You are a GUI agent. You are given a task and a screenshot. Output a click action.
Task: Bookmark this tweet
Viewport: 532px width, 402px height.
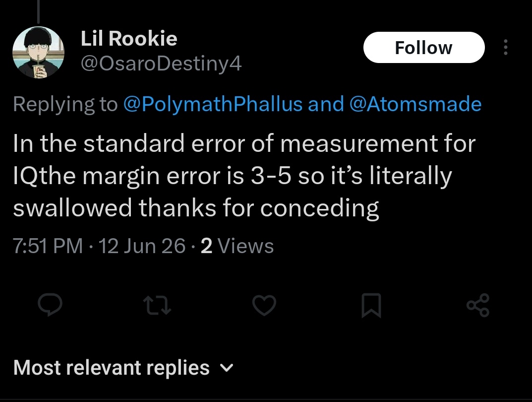click(x=371, y=306)
